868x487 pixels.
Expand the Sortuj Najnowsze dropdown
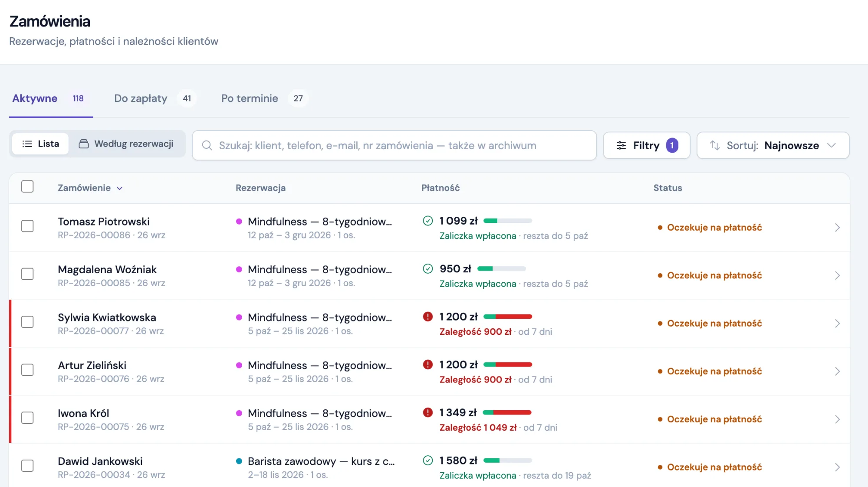[773, 145]
